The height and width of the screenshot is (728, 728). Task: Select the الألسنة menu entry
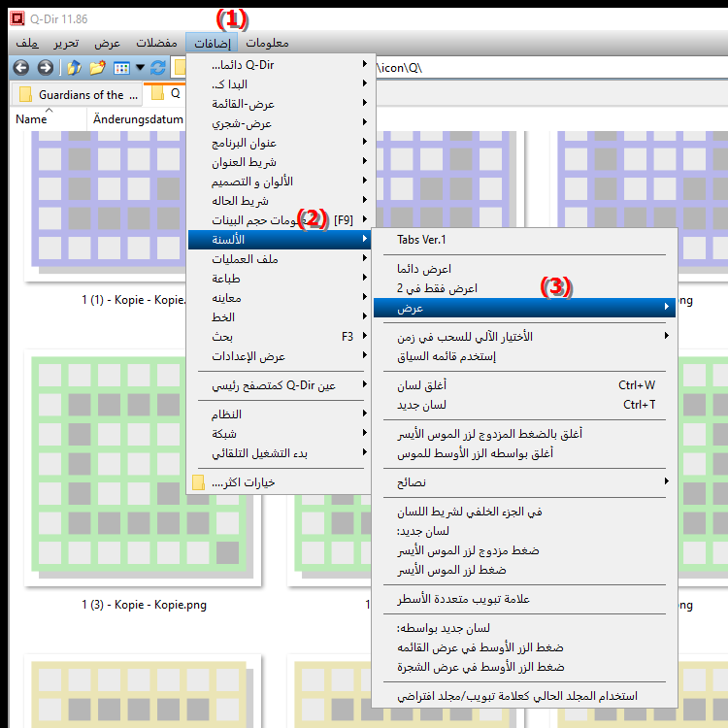[x=280, y=240]
